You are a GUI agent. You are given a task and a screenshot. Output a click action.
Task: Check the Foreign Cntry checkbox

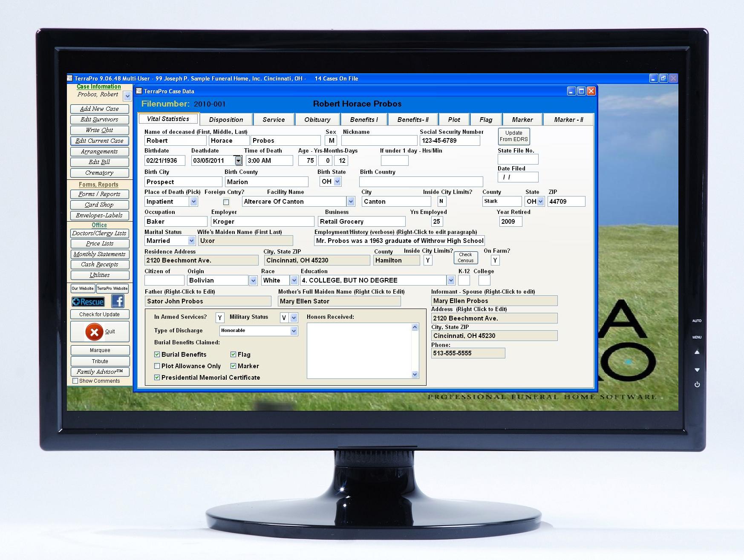[x=226, y=202]
